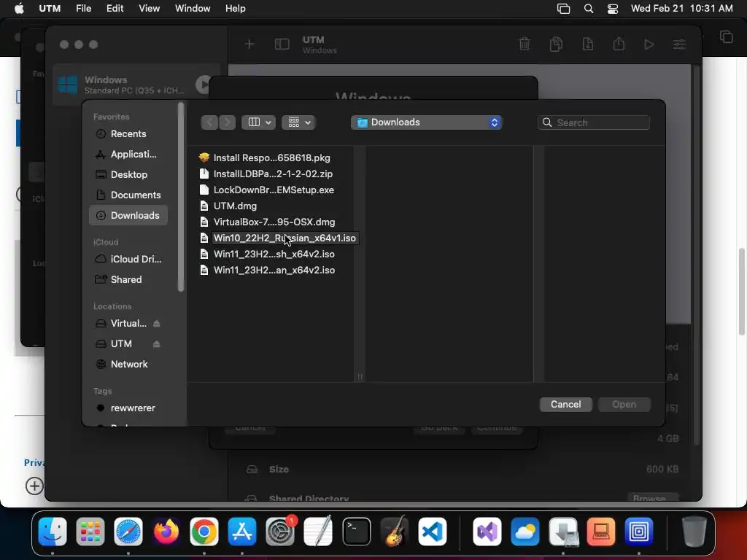Click the file dialog sidebar scrollbar
This screenshot has height=560, width=747.
(181, 197)
